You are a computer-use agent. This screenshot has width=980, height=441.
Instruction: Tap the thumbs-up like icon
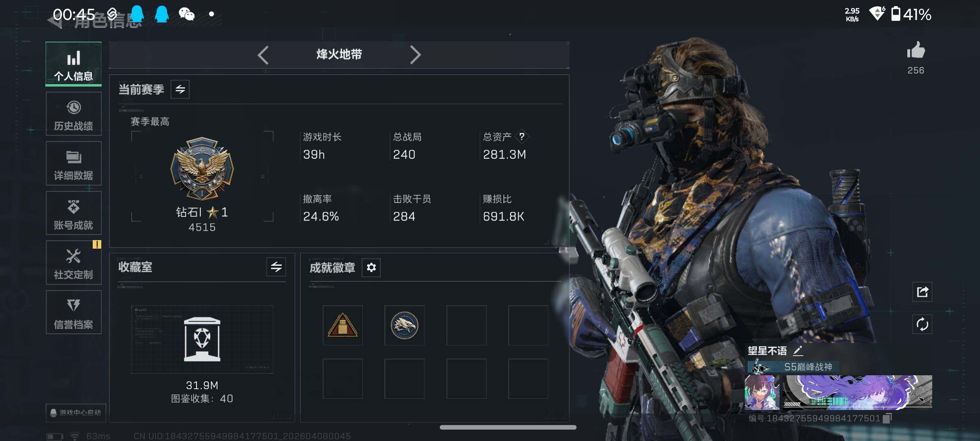(x=916, y=51)
